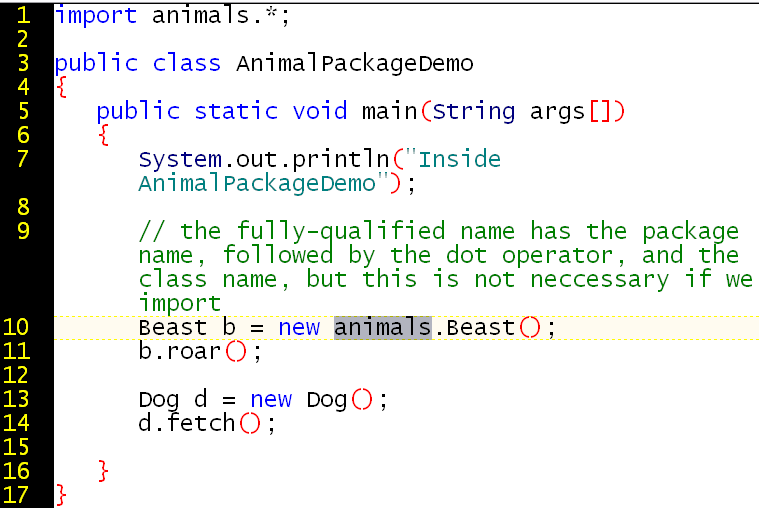Click the 'new' keyword on line 13
The image size is (759, 508).
click(271, 400)
